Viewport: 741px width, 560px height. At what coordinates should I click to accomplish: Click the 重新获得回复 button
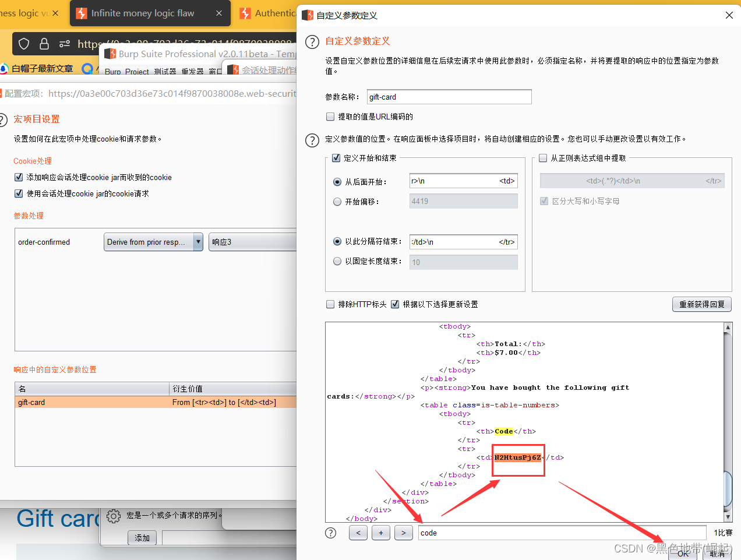click(x=702, y=304)
